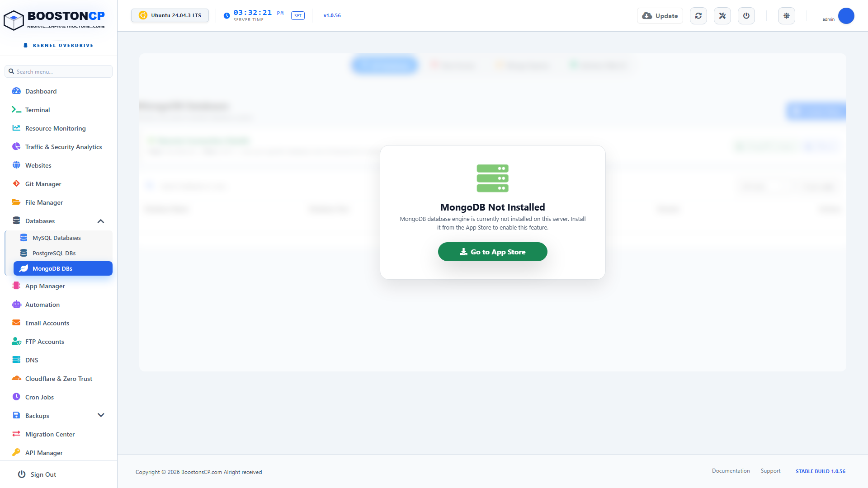Click the Search menu input field

(58, 71)
